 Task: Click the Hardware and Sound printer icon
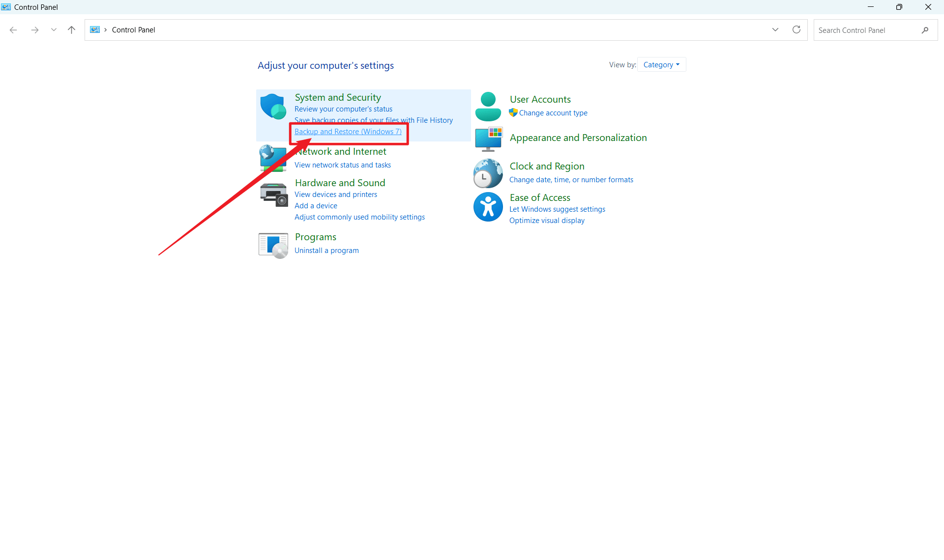point(273,195)
